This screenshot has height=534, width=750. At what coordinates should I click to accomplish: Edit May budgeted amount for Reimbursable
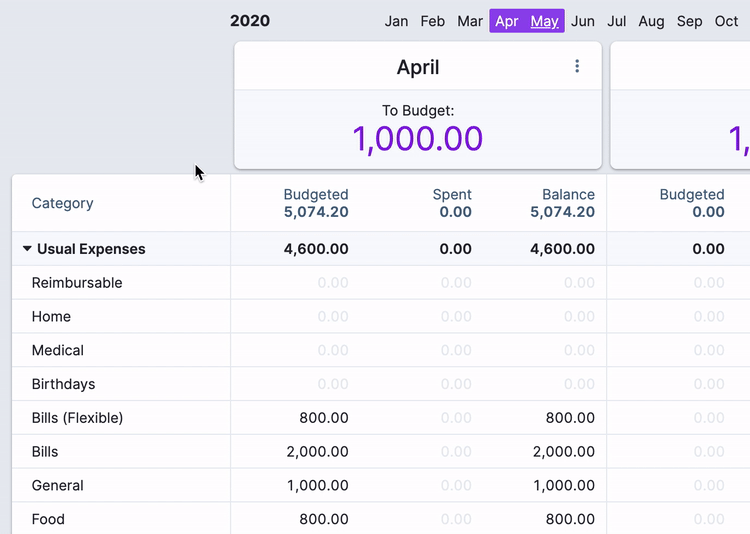[x=709, y=283]
